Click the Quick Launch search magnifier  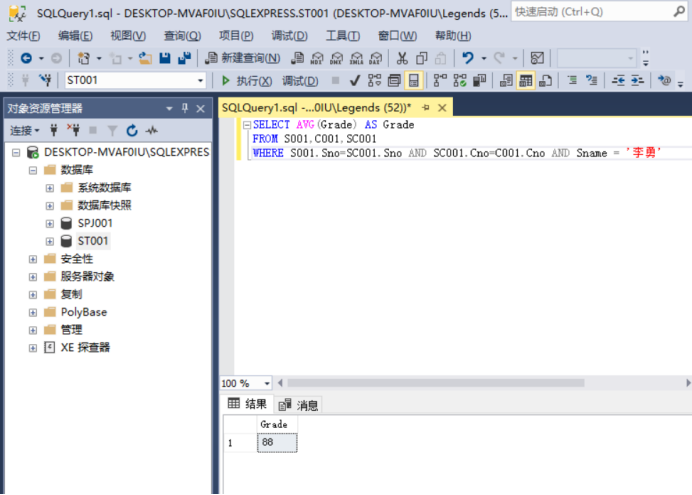679,12
